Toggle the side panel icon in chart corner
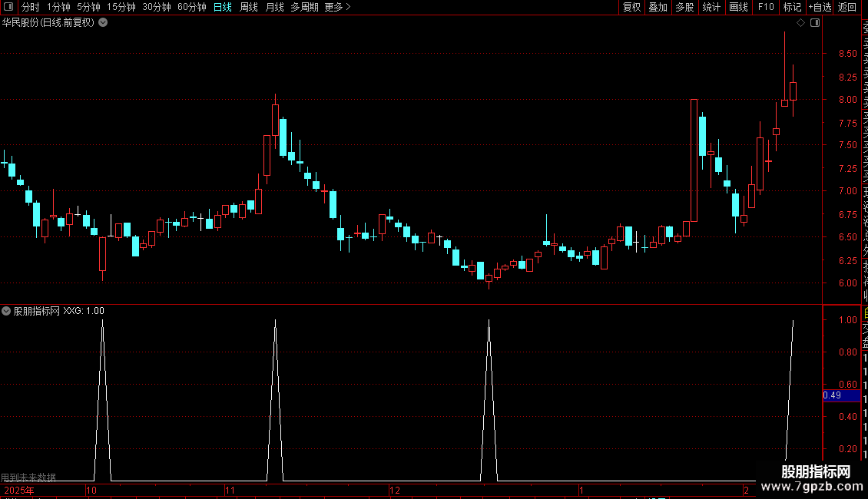Viewport: 868px width, 499px height. click(x=815, y=23)
